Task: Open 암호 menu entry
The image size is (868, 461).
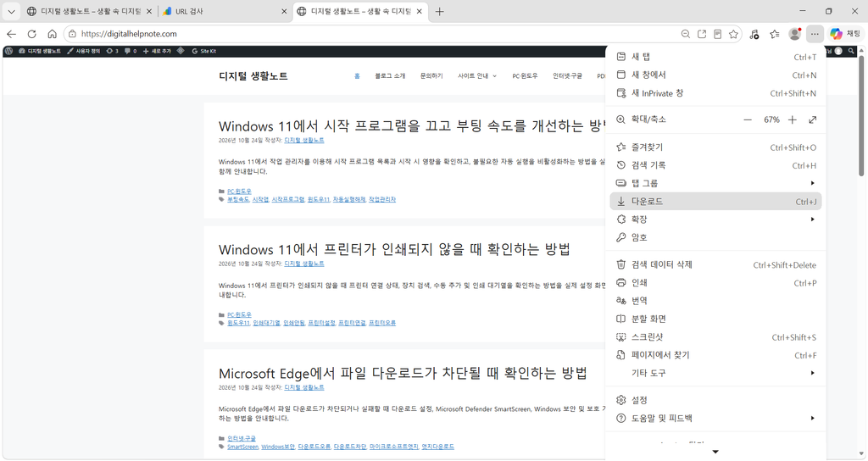Action: click(x=715, y=237)
